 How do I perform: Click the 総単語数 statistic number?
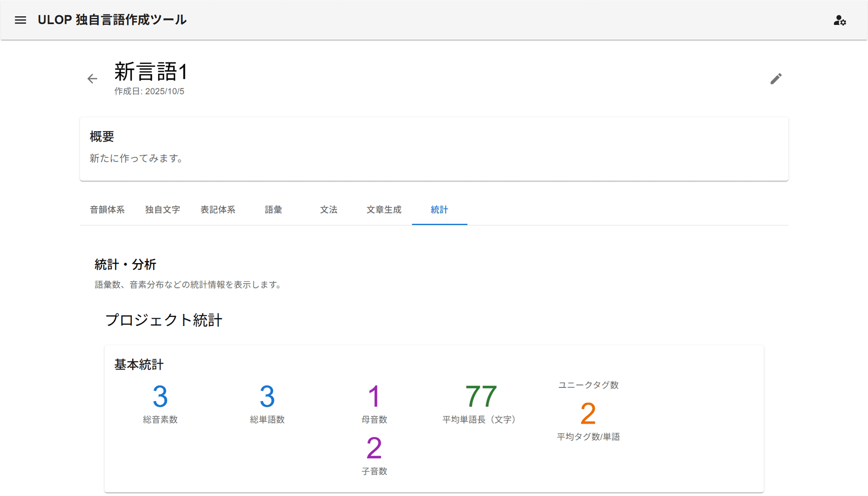[x=267, y=397]
